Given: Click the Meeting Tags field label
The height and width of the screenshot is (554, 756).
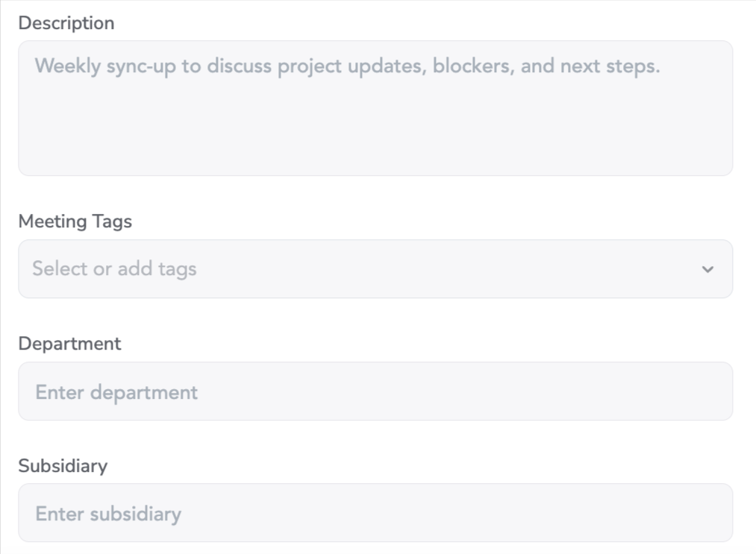Looking at the screenshot, I should click(75, 221).
